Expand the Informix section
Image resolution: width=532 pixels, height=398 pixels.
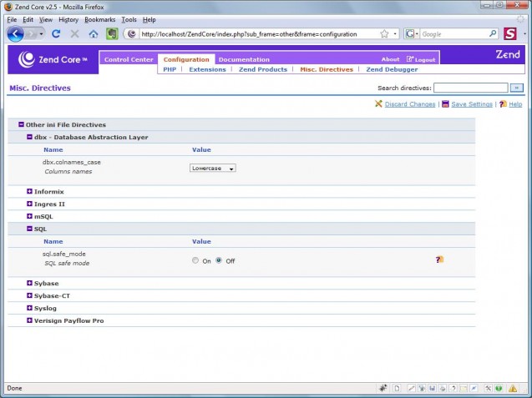(29, 191)
